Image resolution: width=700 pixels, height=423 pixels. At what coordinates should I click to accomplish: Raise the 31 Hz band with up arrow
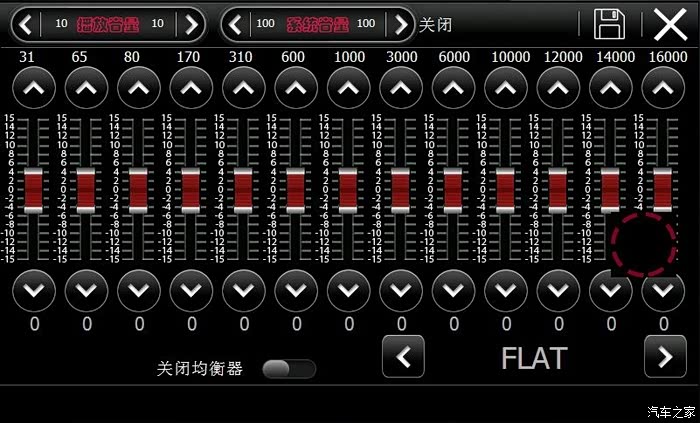[x=34, y=88]
